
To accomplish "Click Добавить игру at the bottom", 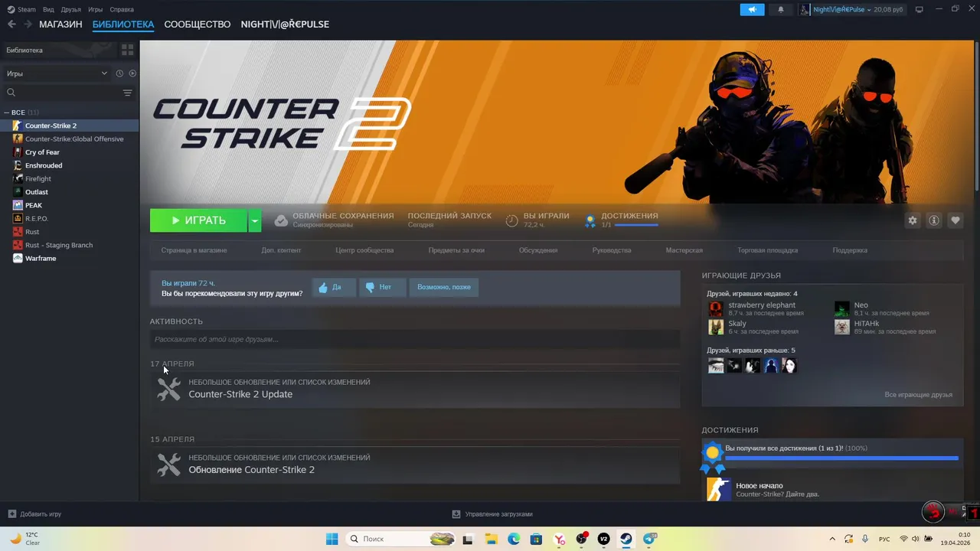I will [34, 514].
